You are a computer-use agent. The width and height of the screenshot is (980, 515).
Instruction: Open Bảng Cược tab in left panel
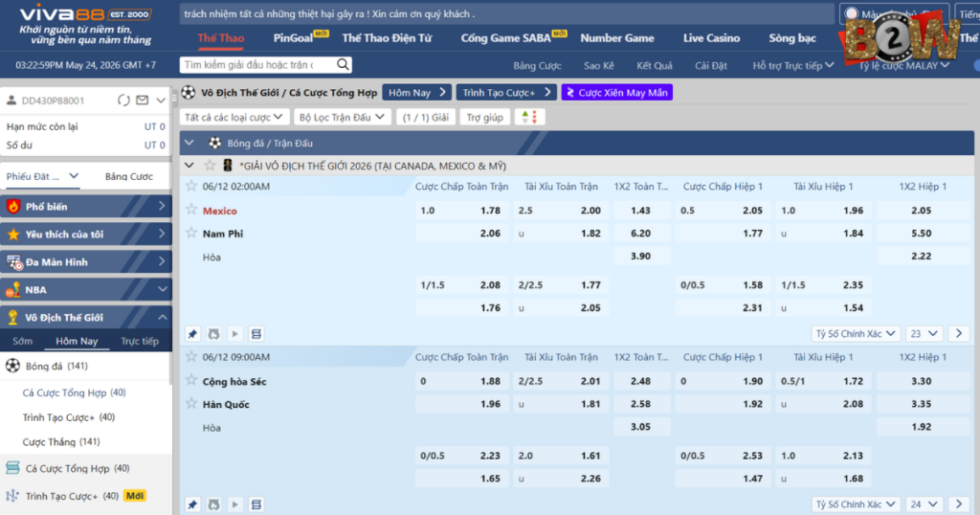click(x=129, y=176)
